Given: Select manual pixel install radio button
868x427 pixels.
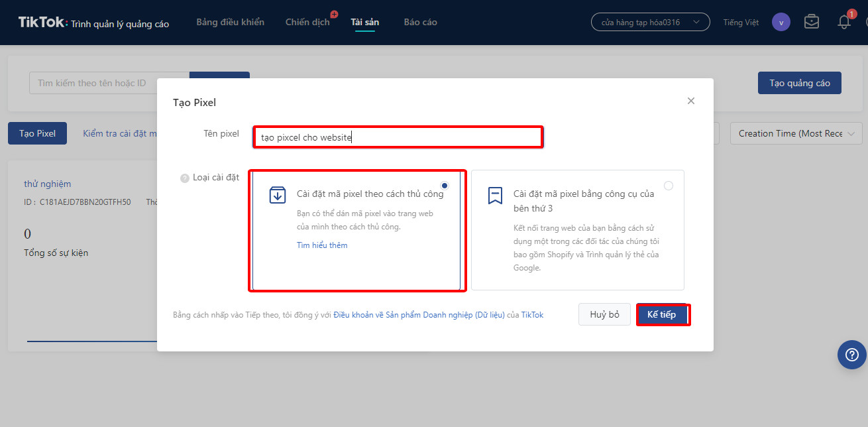Looking at the screenshot, I should 444,186.
